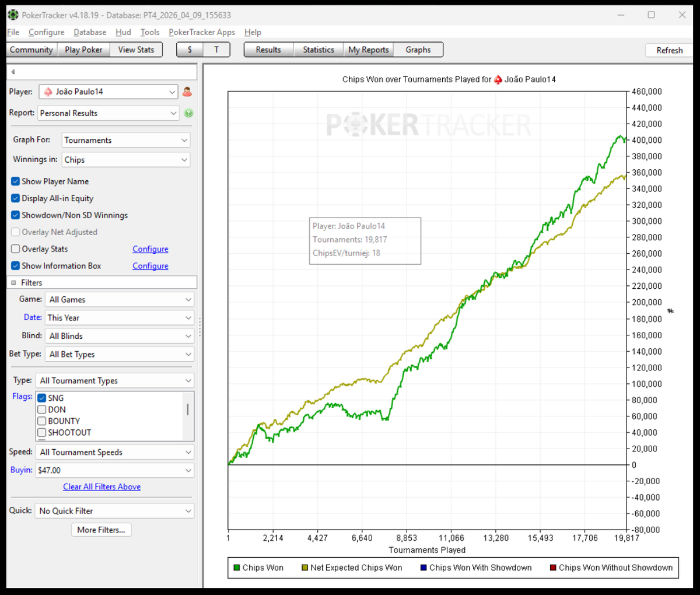
Task: Switch to the Graphs tab
Action: 418,50
